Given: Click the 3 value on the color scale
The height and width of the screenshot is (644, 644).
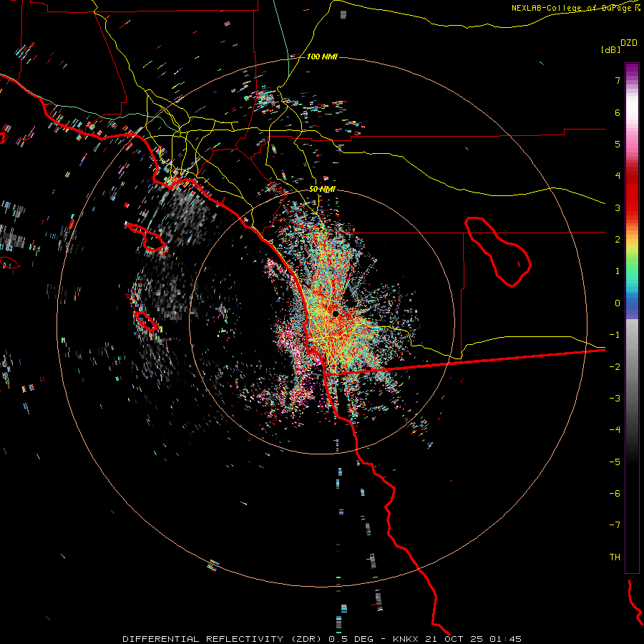Looking at the screenshot, I should click(618, 208).
